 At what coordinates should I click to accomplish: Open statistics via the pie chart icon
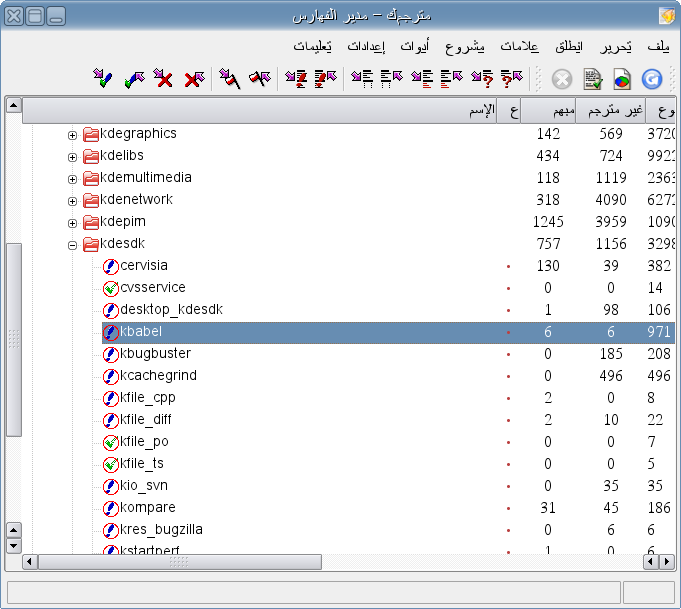pyautogui.click(x=622, y=79)
